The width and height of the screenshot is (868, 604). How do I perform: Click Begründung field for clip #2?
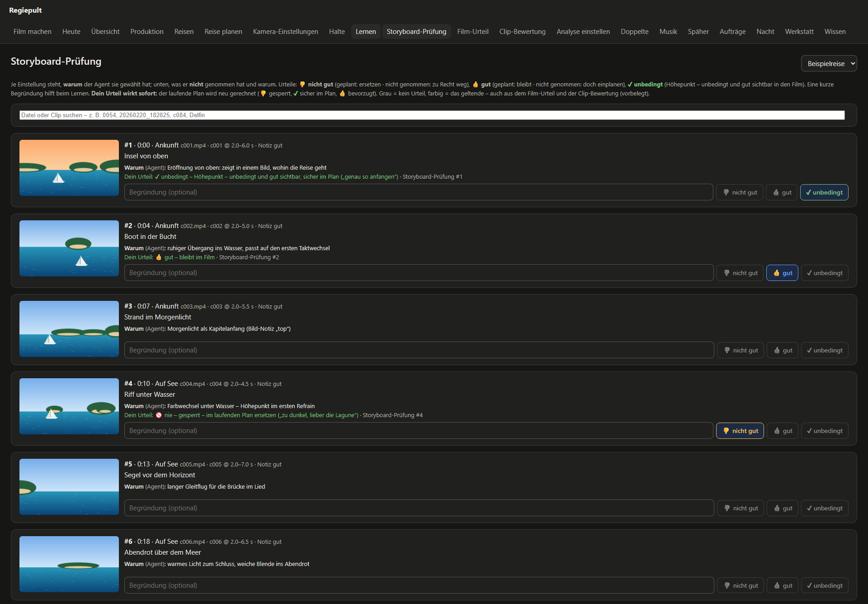point(419,273)
